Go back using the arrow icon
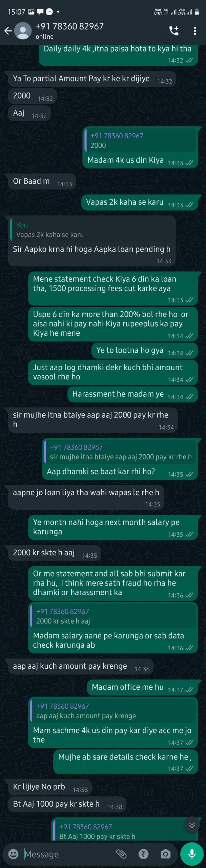Image resolution: width=206 pixels, height=868 pixels. tap(8, 31)
